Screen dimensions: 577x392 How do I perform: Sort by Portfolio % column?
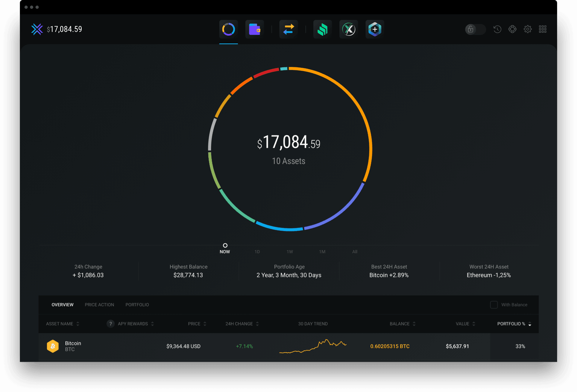[x=514, y=324]
